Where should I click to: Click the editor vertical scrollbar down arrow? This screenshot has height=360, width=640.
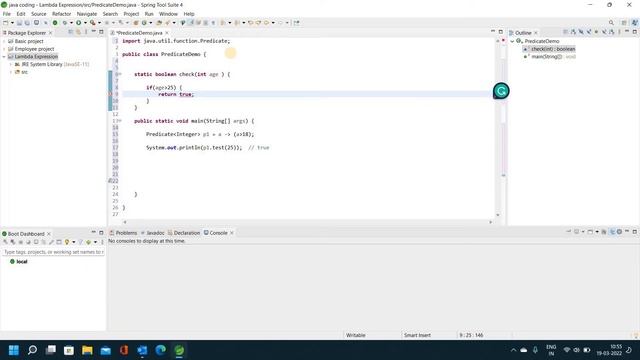(498, 215)
